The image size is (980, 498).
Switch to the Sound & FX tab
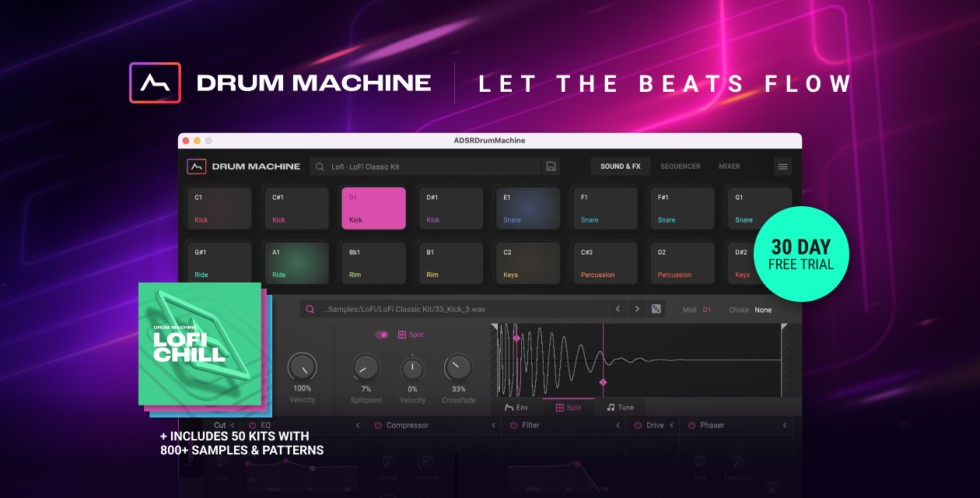pyautogui.click(x=620, y=167)
